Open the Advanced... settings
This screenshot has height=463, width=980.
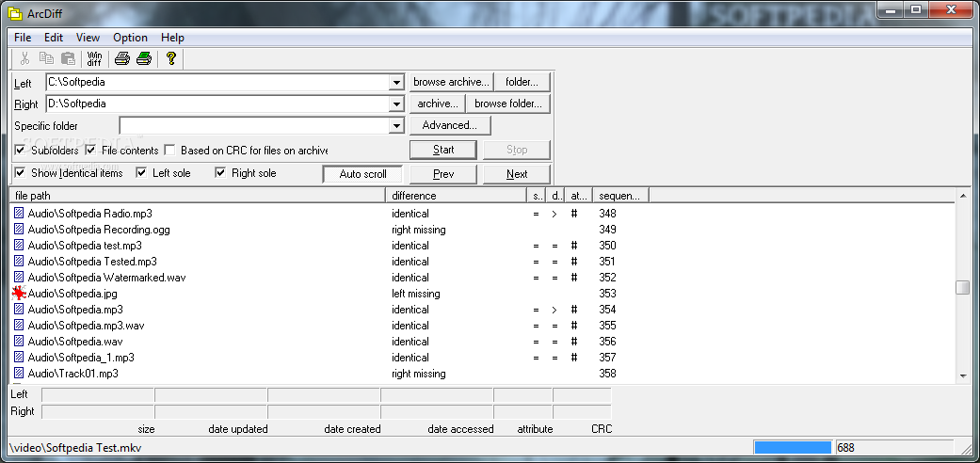[449, 125]
